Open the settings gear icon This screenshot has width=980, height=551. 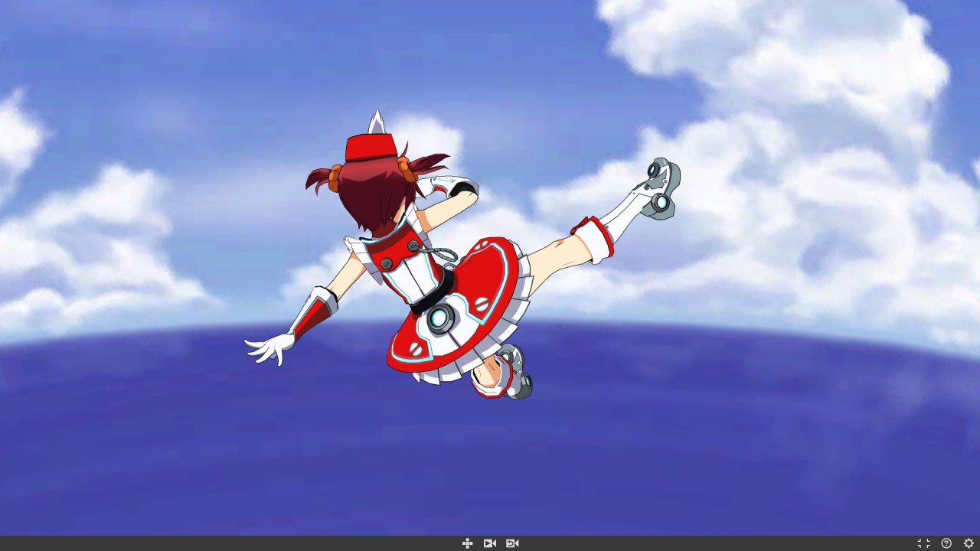point(969,543)
